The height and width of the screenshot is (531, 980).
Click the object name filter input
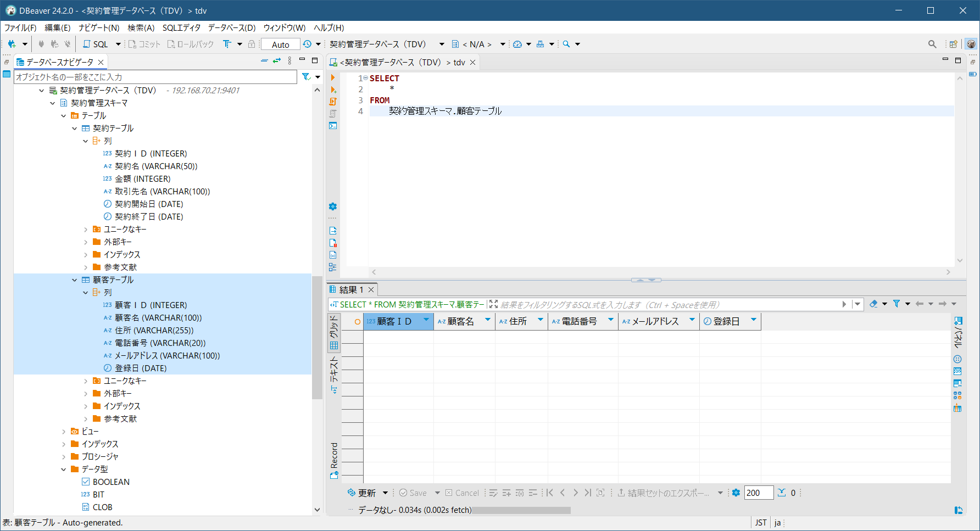[155, 77]
